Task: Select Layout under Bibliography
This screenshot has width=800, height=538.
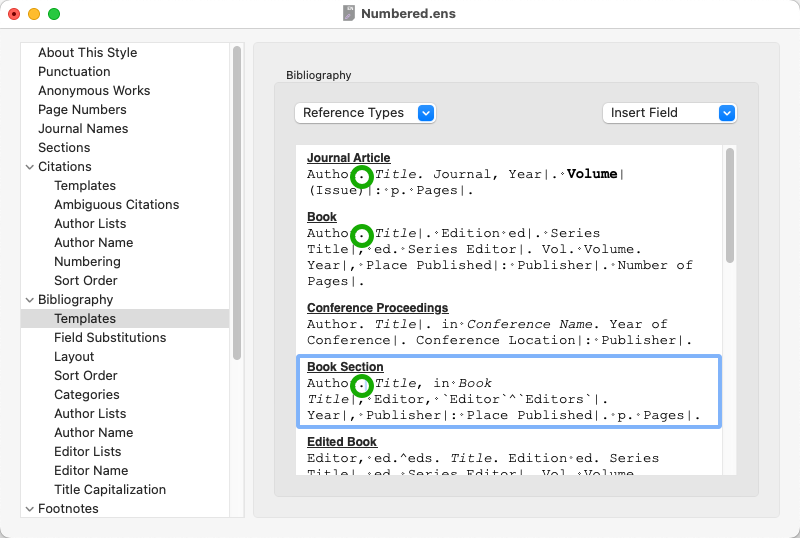Action: coord(74,357)
